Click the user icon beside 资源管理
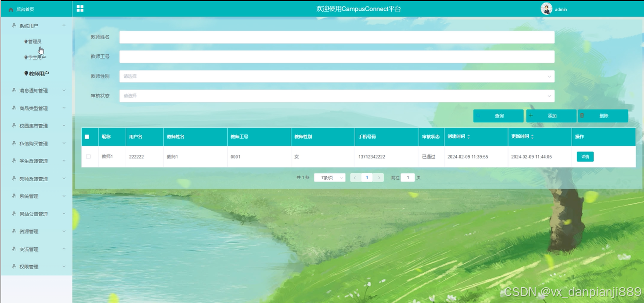The image size is (644, 303). (x=14, y=231)
